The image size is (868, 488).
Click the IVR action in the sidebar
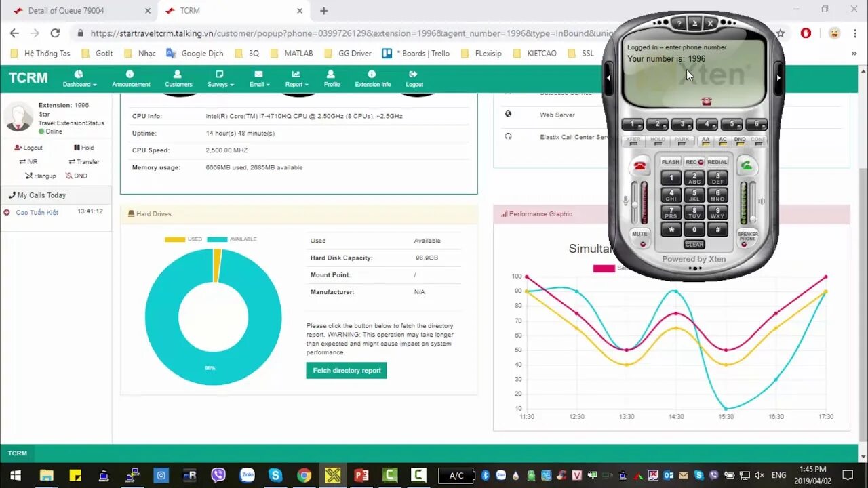pyautogui.click(x=28, y=162)
